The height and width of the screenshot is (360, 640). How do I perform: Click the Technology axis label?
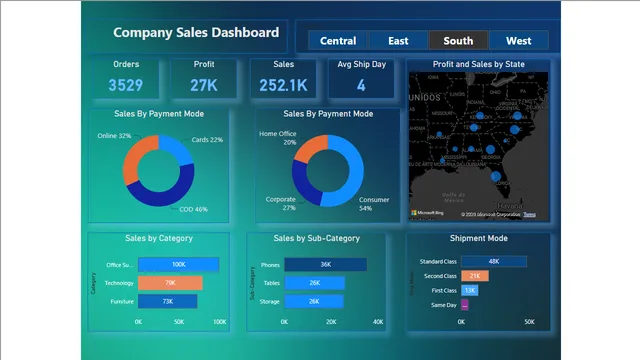click(x=119, y=283)
